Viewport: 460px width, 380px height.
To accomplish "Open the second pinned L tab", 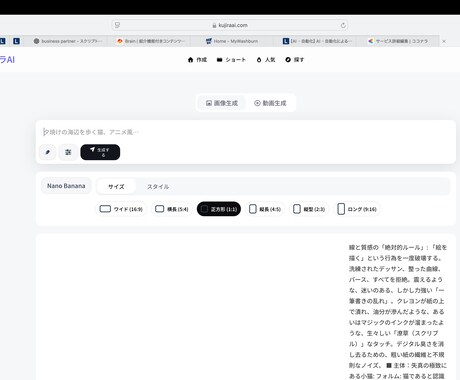I will coord(16,41).
